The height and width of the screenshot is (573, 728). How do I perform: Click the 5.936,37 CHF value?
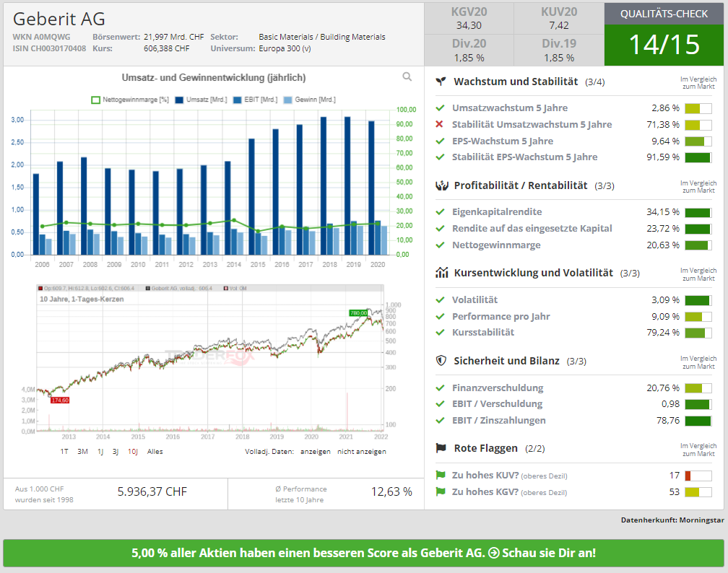click(x=152, y=491)
